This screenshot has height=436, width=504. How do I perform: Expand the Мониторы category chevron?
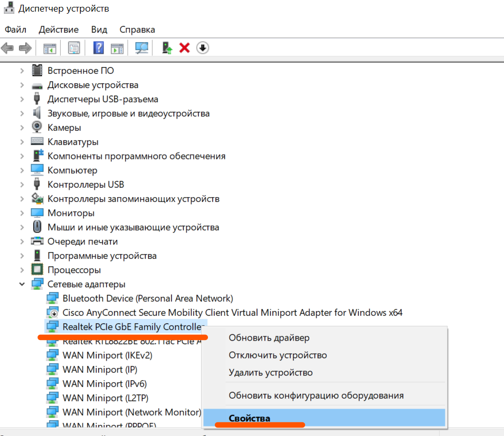[x=22, y=213]
